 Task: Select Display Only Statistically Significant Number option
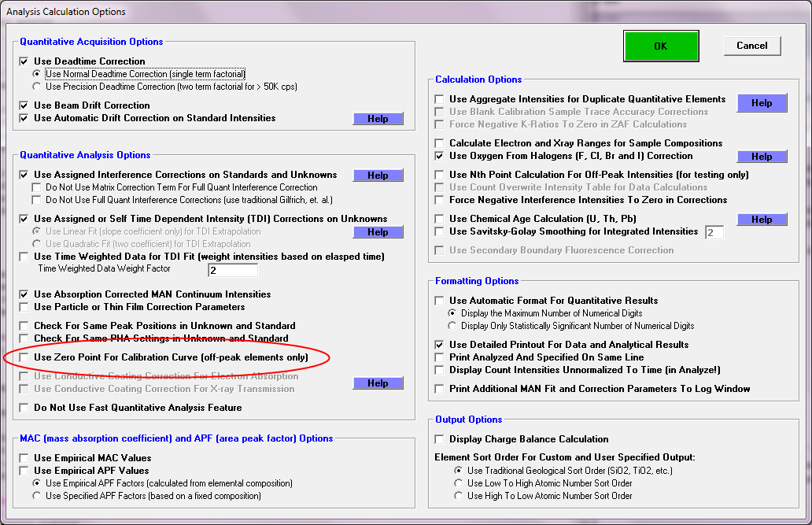(452, 326)
